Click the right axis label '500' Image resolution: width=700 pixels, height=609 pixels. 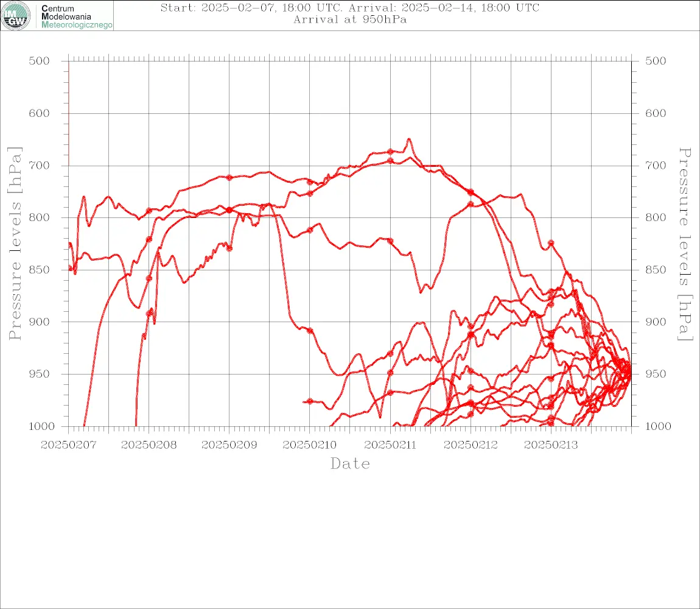pyautogui.click(x=656, y=61)
